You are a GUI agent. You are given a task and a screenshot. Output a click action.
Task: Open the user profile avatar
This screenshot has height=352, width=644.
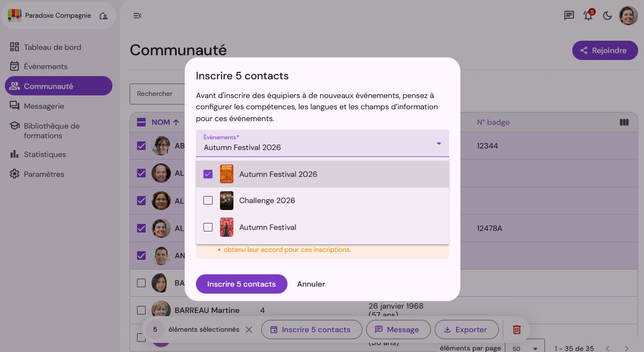point(628,16)
